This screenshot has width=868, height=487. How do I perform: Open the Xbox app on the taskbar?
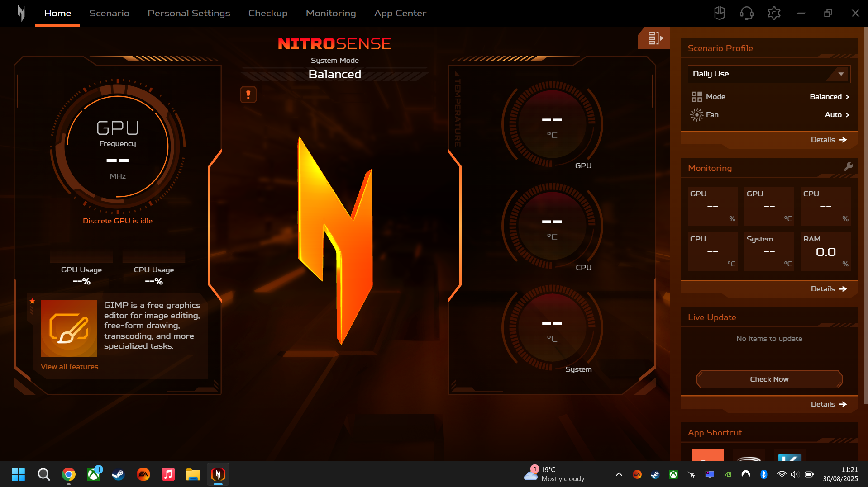coord(94,474)
